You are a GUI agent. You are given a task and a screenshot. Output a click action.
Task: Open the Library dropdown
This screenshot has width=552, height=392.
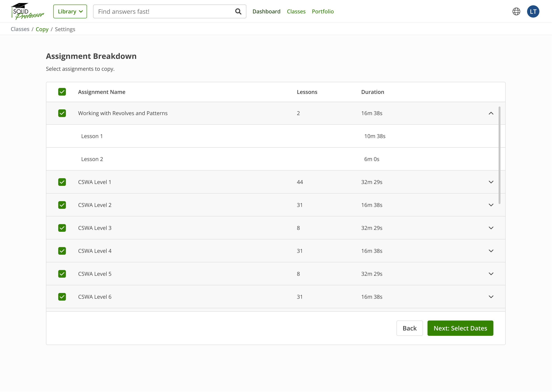point(70,11)
